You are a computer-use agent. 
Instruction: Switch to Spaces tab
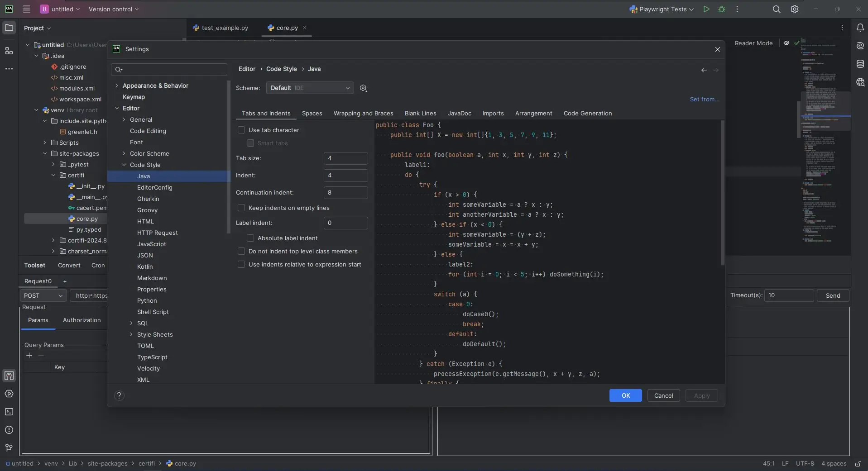312,114
